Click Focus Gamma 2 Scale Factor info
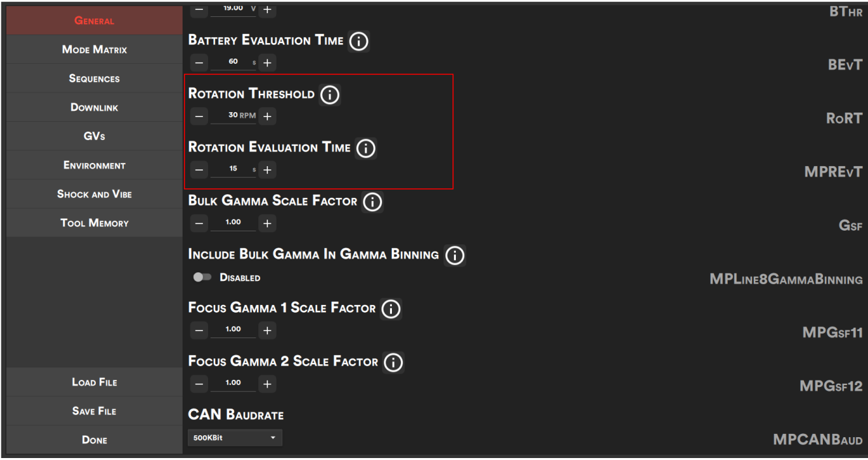868x460 pixels. 393,362
